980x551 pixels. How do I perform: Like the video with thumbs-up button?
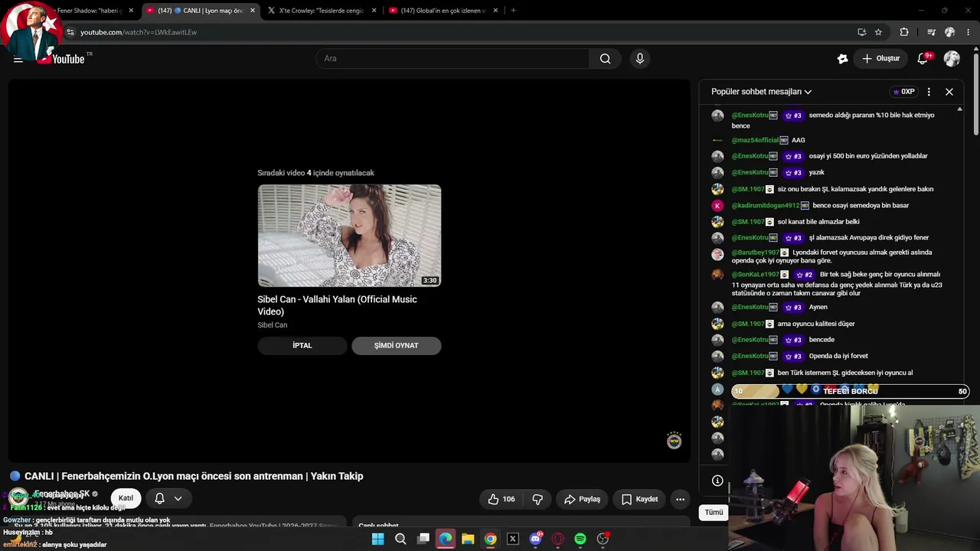point(501,499)
